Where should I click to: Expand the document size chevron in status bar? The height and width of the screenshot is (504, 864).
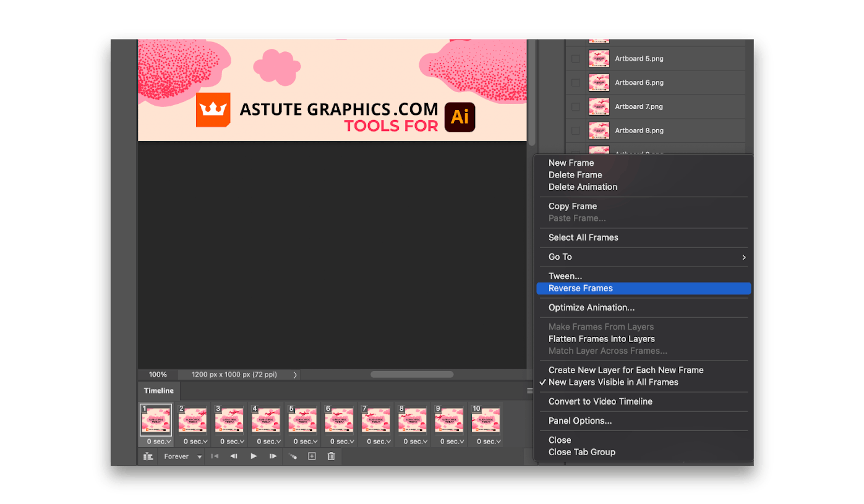295,374
